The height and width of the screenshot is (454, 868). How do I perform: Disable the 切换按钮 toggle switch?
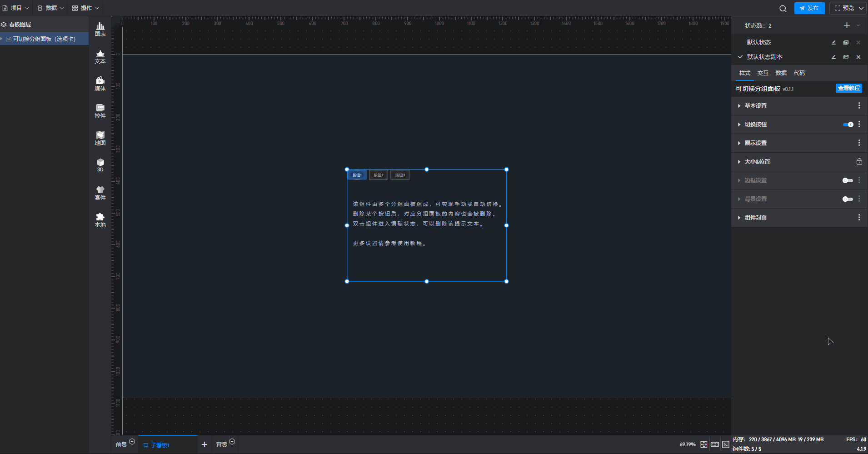848,125
